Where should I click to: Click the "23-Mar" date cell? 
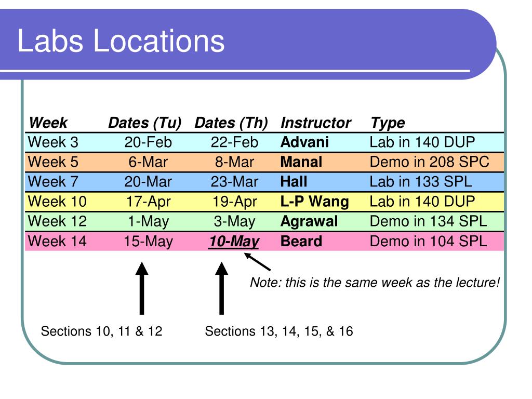(x=234, y=181)
